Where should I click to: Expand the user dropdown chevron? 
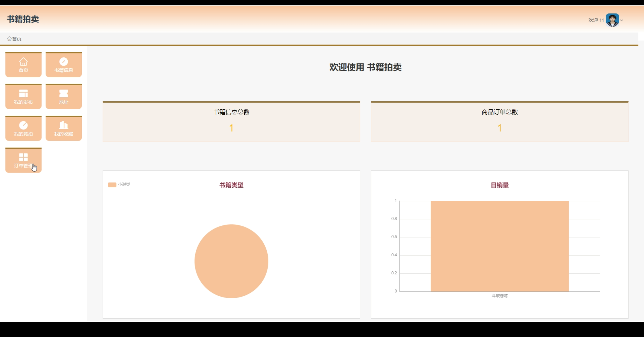[x=622, y=20]
